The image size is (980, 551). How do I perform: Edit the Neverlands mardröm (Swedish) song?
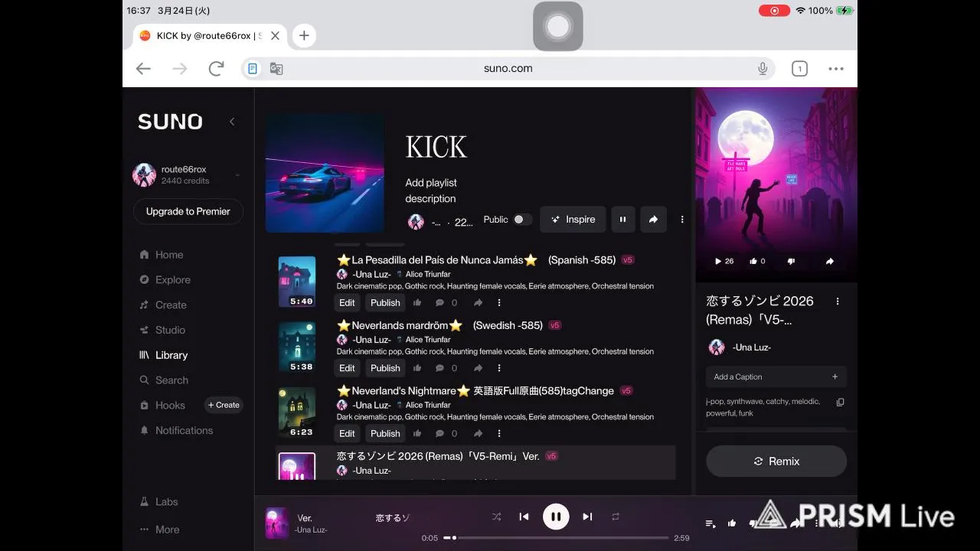pos(348,368)
